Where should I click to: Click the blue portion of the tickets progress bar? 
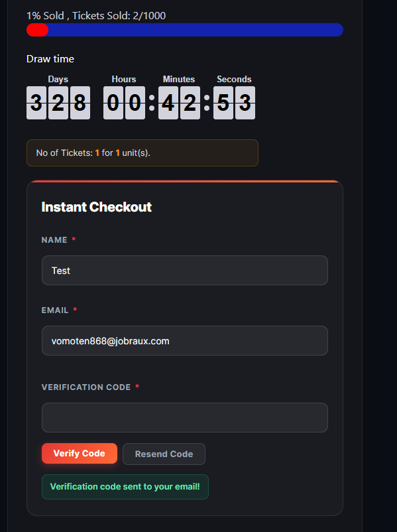(196, 30)
